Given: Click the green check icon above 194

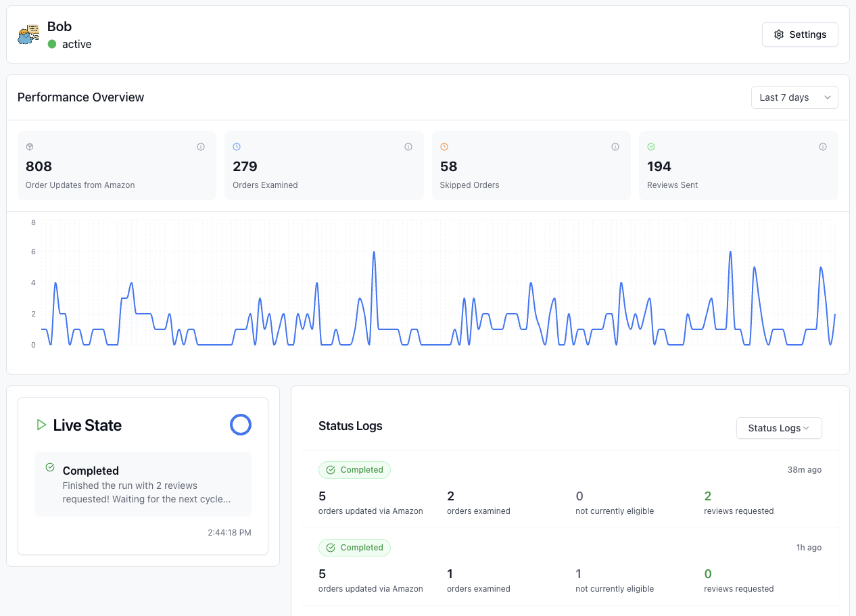Looking at the screenshot, I should (x=651, y=147).
